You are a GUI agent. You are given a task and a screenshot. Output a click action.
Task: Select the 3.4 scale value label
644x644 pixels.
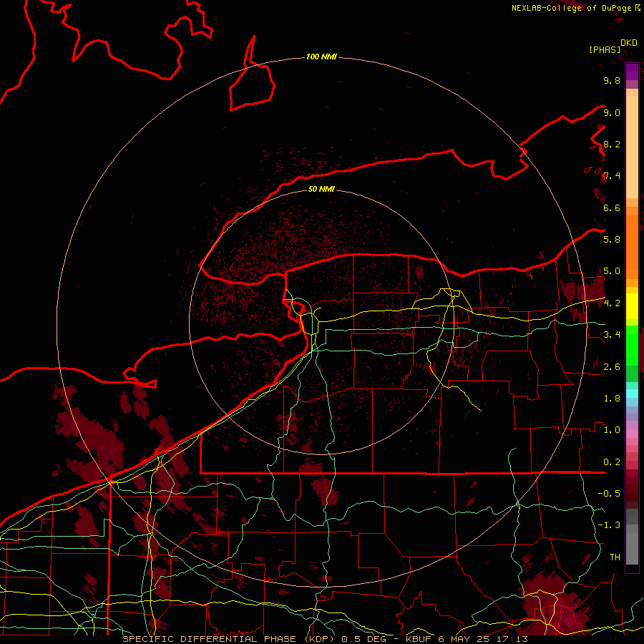click(612, 334)
